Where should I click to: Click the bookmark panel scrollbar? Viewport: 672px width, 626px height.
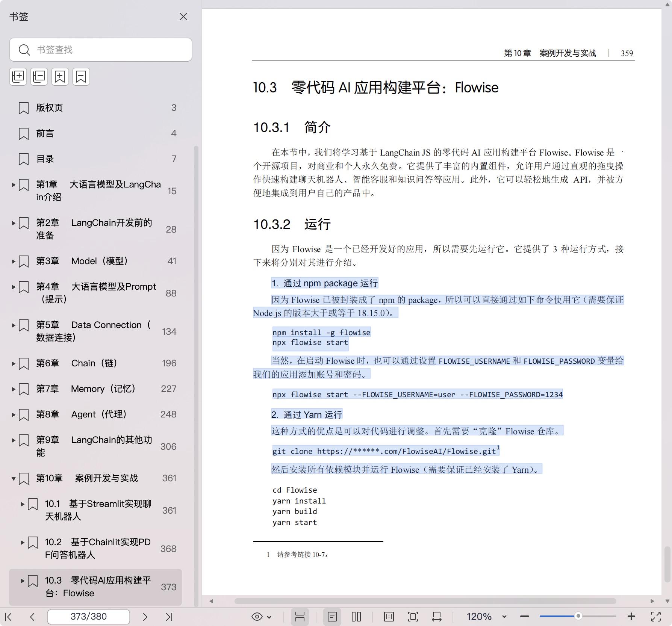[x=196, y=376]
